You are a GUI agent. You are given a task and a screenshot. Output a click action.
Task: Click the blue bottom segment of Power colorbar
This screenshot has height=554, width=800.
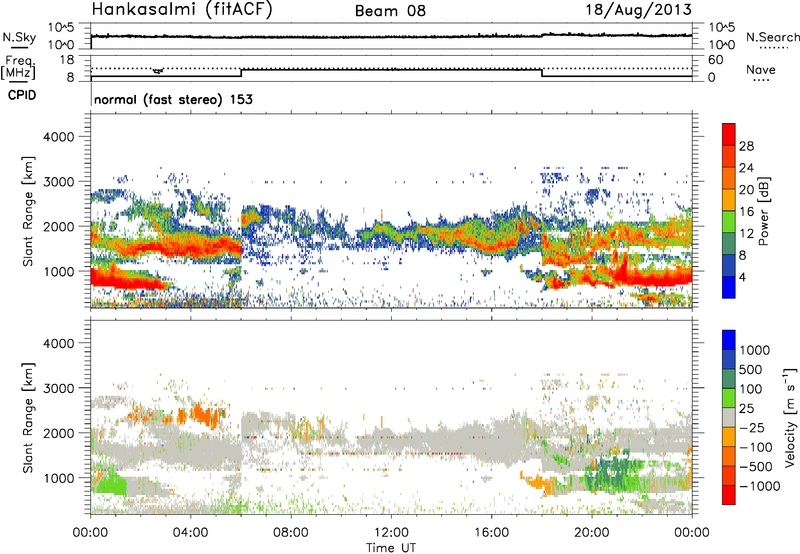tap(729, 287)
